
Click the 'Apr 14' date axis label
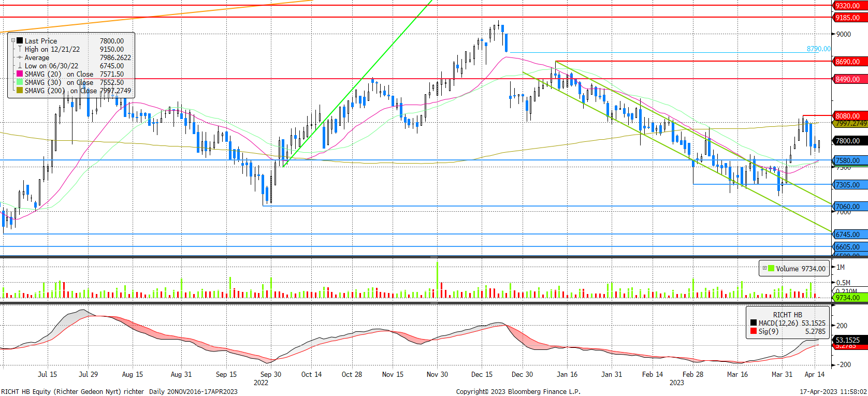point(815,374)
